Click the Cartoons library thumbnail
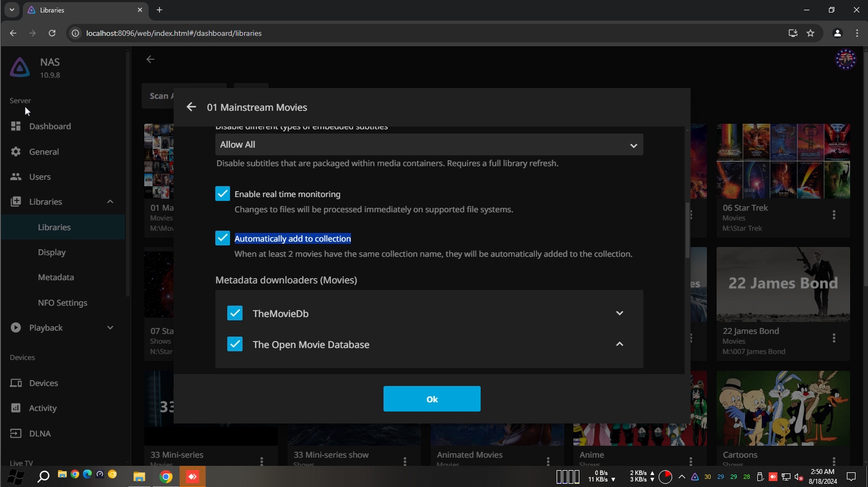Image resolution: width=868 pixels, height=487 pixels. point(783,408)
